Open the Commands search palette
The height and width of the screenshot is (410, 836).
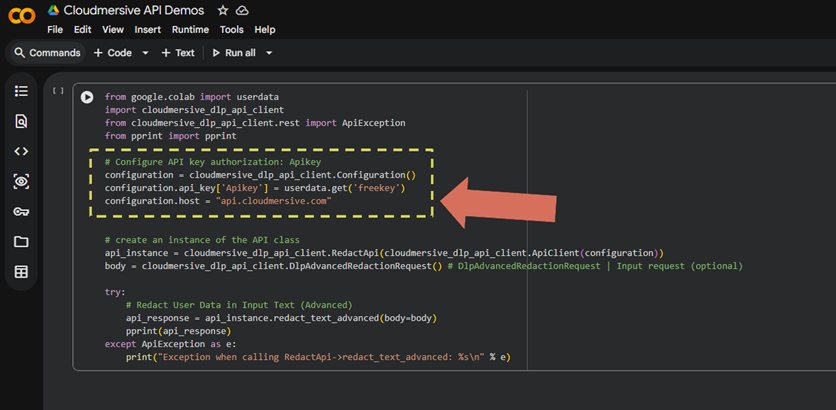[47, 53]
